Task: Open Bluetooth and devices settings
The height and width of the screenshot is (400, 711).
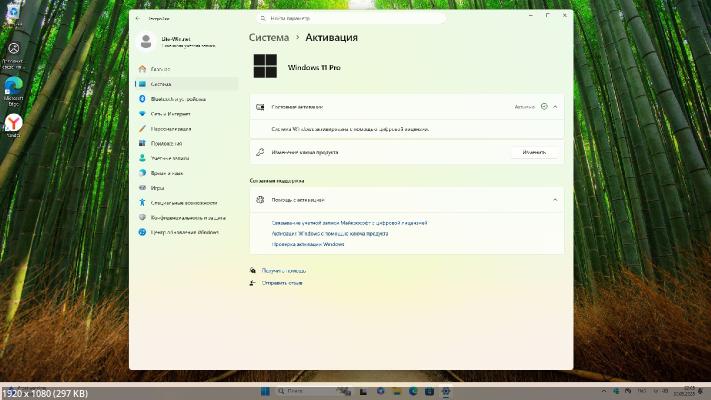Action: 178,99
